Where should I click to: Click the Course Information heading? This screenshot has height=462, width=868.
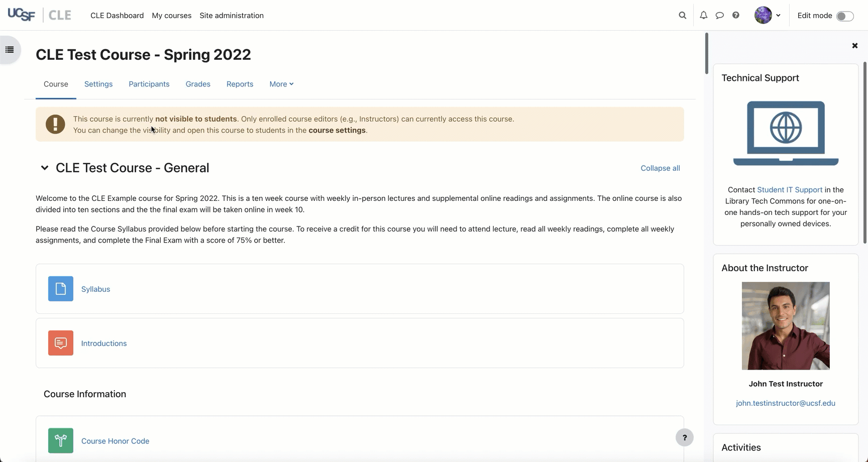[85, 394]
